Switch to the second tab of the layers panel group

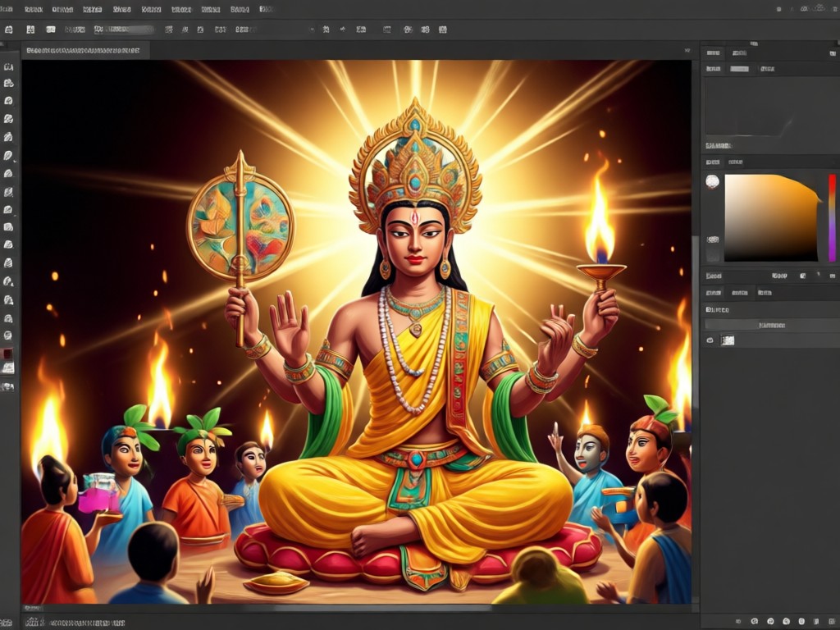tap(739, 293)
